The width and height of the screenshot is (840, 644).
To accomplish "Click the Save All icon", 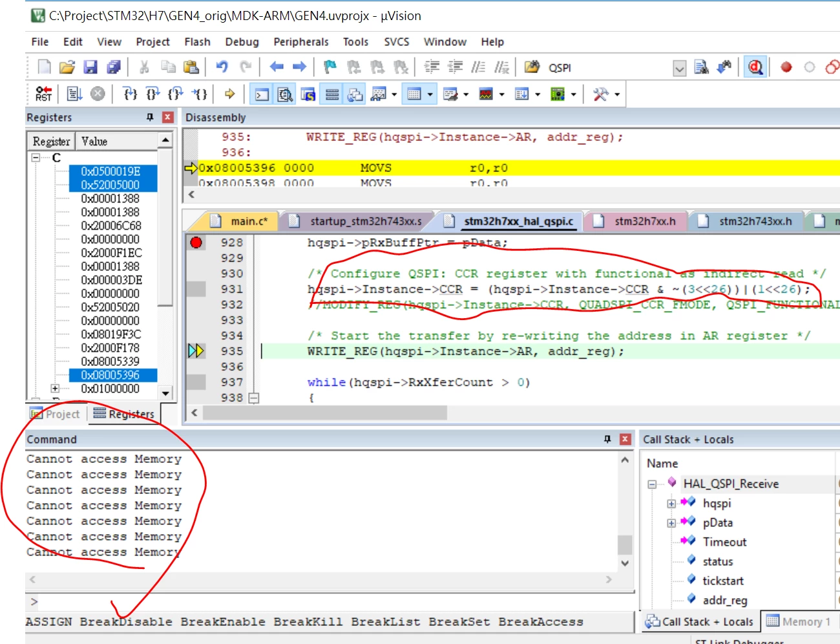I will point(114,67).
